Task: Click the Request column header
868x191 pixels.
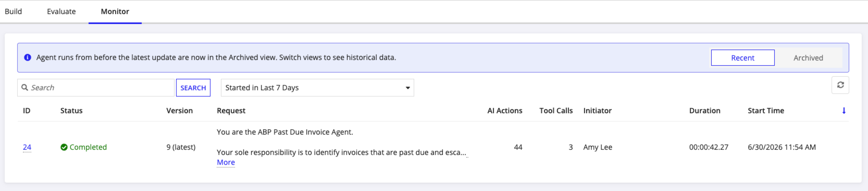Action: pyautogui.click(x=231, y=111)
